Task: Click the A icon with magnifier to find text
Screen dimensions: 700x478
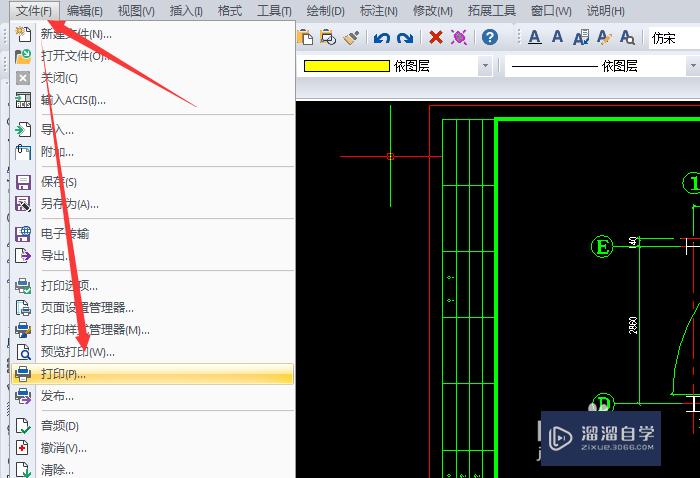Action: click(x=627, y=37)
